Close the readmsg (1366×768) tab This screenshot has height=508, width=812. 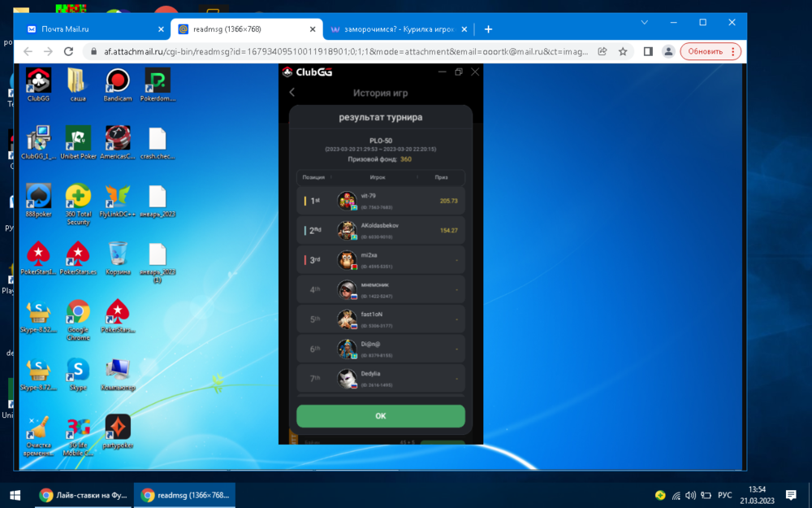(x=312, y=29)
